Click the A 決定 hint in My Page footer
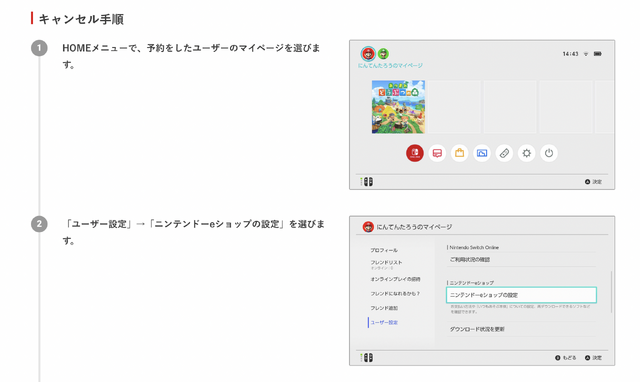 coord(593,358)
